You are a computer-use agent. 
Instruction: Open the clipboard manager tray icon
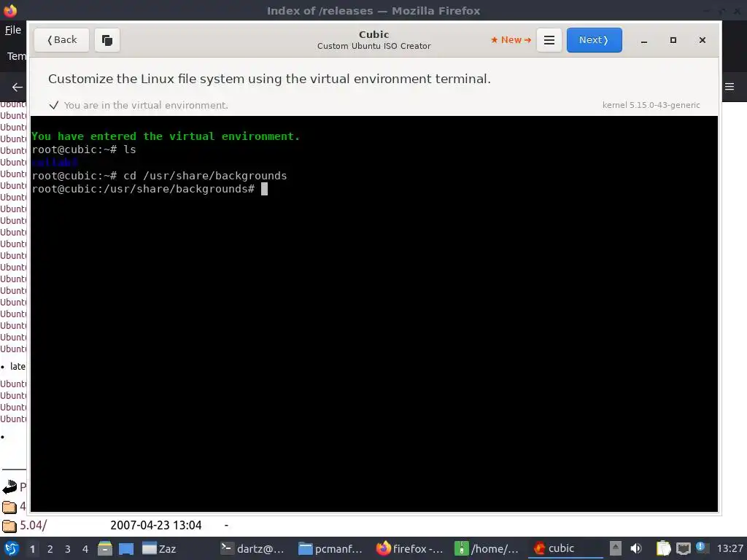[663, 548]
